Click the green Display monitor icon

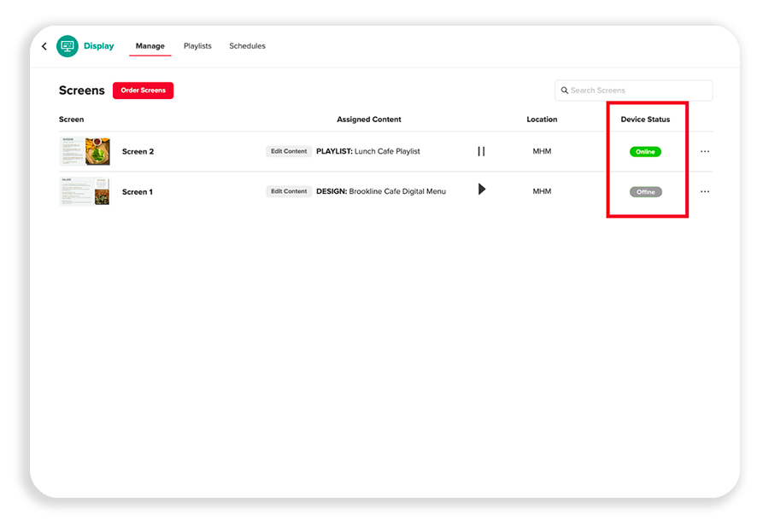[68, 46]
